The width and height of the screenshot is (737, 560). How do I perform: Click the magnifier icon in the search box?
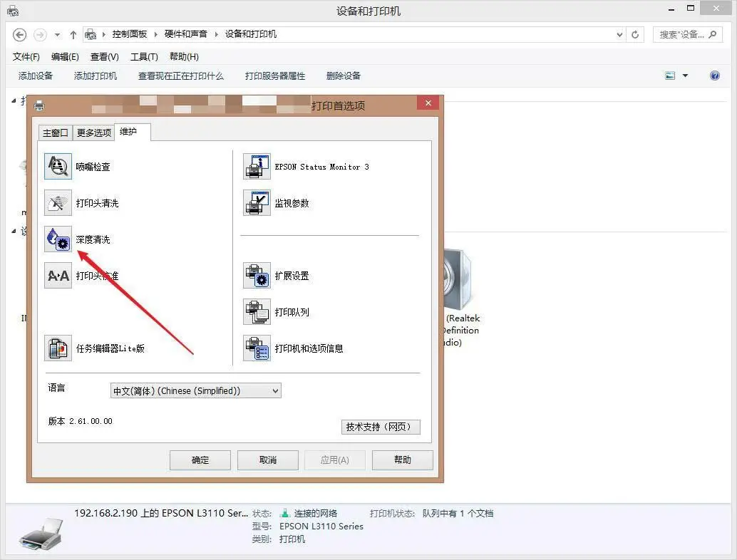(713, 34)
